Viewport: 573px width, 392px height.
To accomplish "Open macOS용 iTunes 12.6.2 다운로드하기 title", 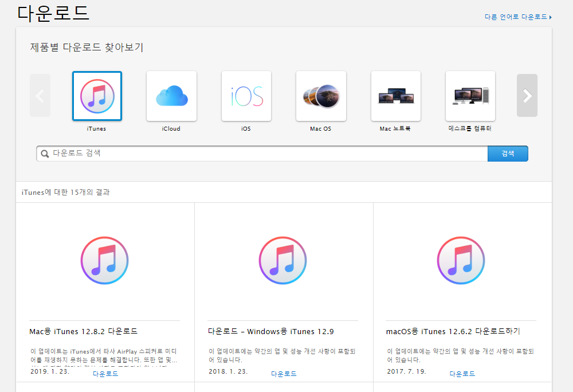I will [453, 331].
